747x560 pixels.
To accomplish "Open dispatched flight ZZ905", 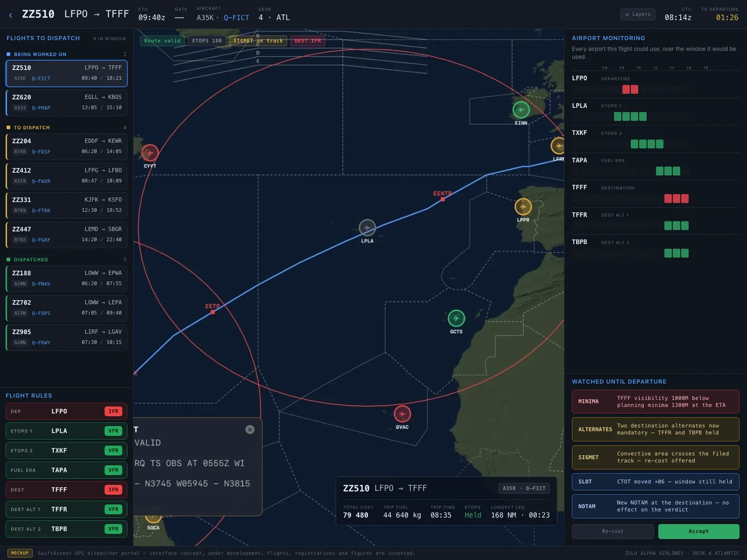I will coord(66,337).
